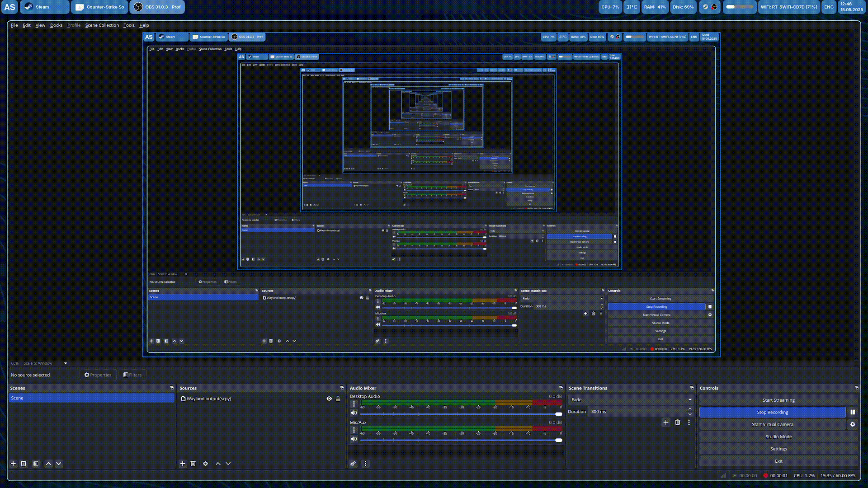Click the Studio Mode button

pyautogui.click(x=778, y=436)
